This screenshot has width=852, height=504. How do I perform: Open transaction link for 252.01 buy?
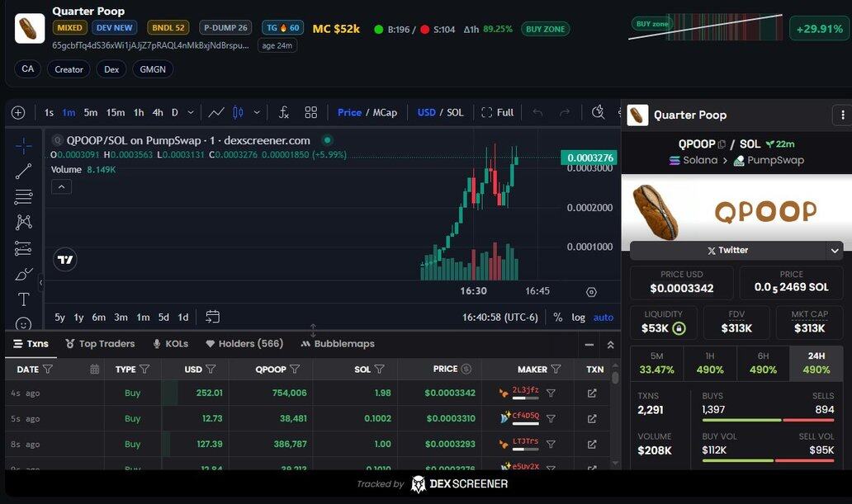(592, 393)
